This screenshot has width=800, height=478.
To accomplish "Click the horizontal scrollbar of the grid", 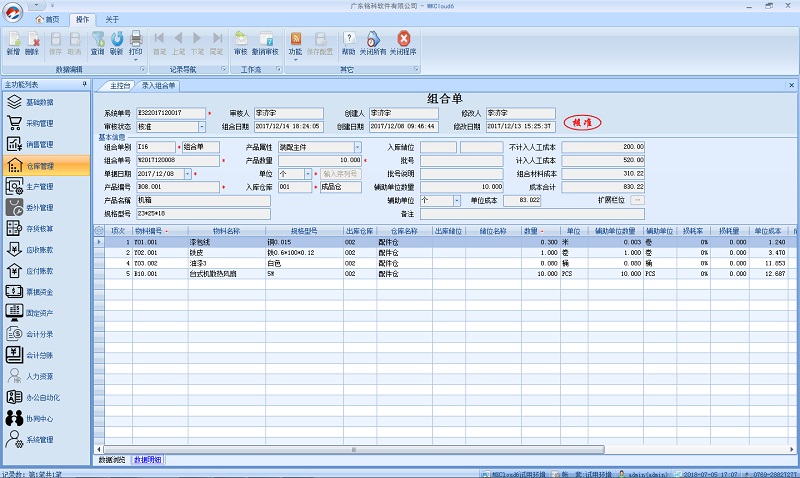I will coord(354,449).
